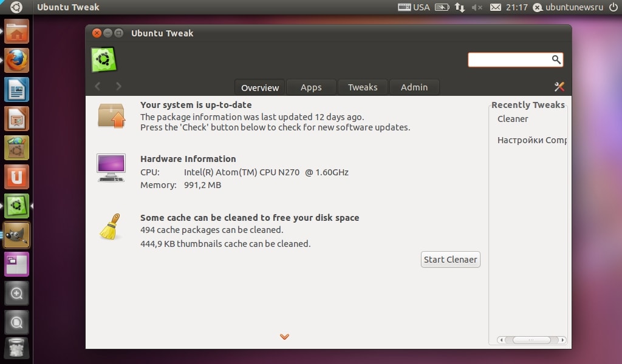Open the Ubuntu dash button
The width and height of the screenshot is (622, 364).
point(16,7)
